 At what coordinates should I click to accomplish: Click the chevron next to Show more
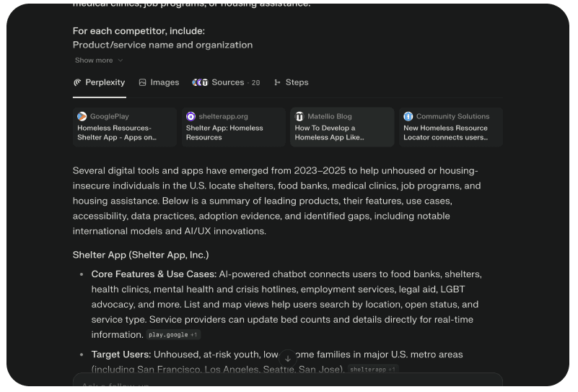[x=121, y=61]
